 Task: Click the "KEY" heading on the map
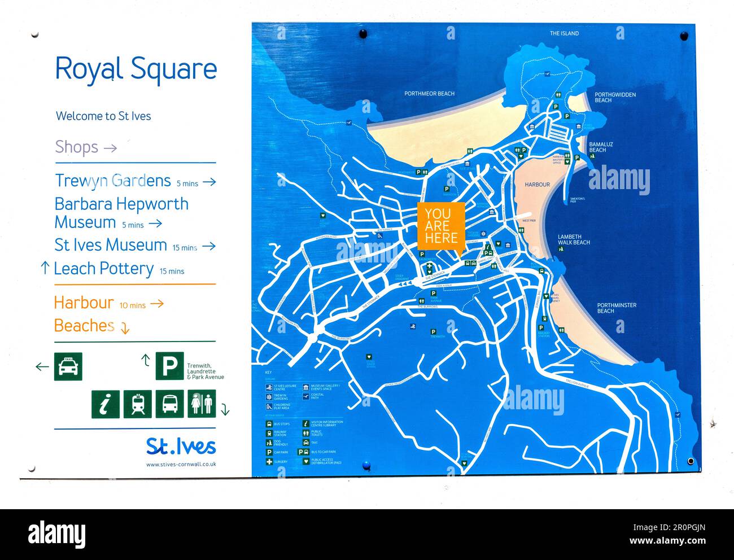(x=268, y=373)
